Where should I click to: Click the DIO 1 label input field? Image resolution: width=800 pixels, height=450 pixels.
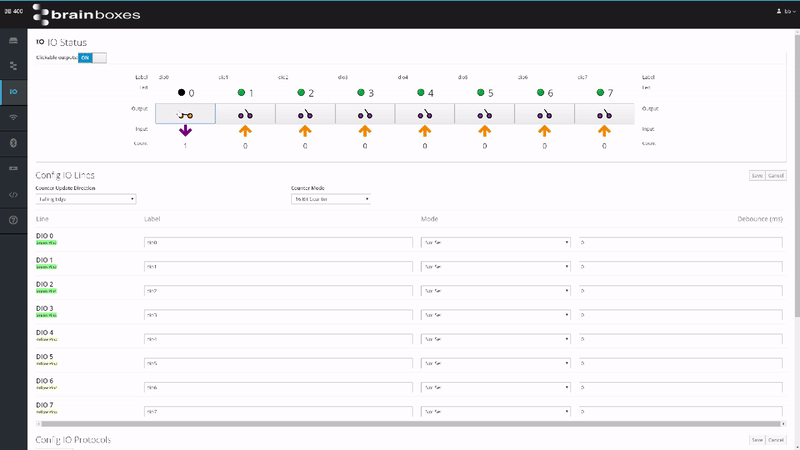tap(278, 267)
